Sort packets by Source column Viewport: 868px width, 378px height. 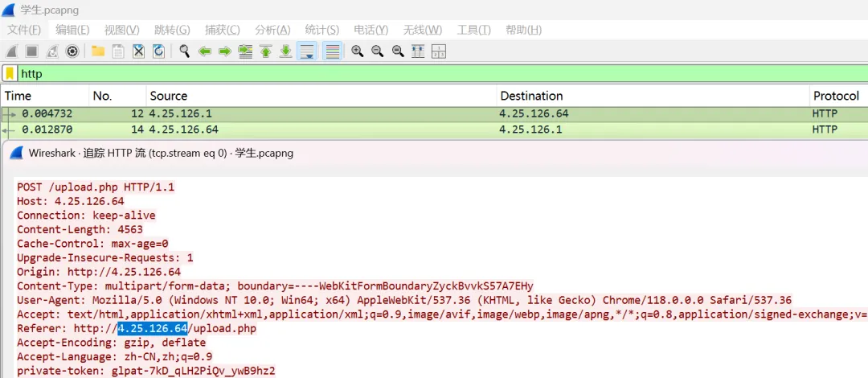[321, 96]
